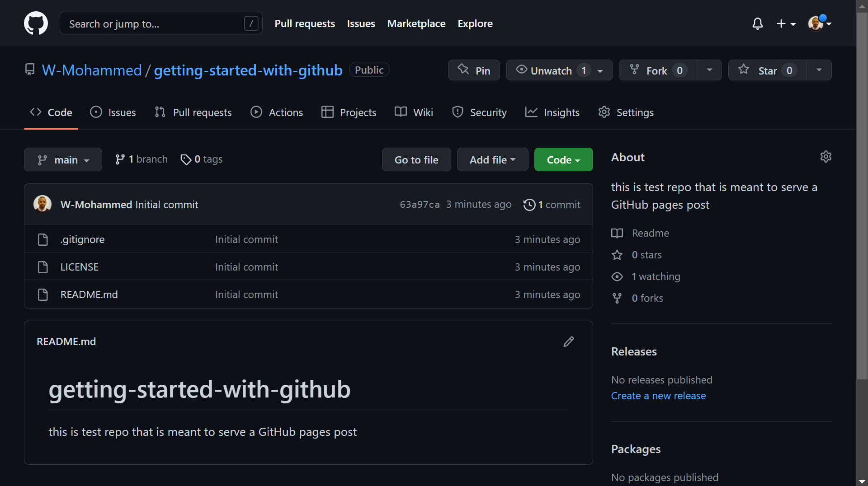The width and height of the screenshot is (868, 486).
Task: Open About section settings via gear icon
Action: coord(826,157)
